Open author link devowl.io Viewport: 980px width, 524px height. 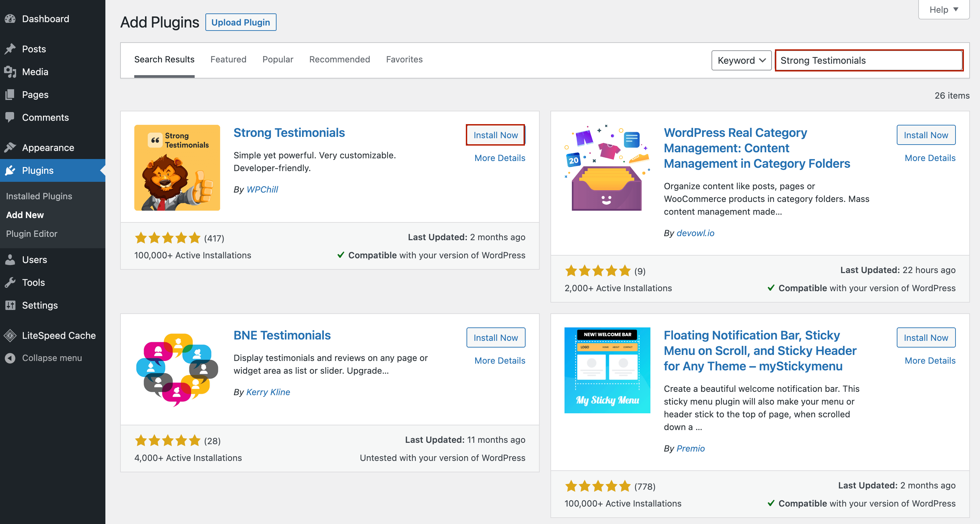click(x=695, y=233)
